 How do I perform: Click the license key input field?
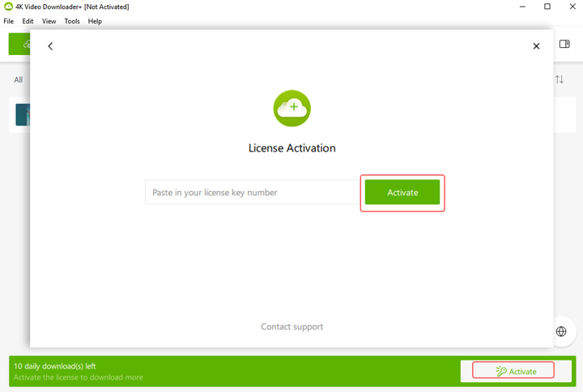pyautogui.click(x=253, y=192)
